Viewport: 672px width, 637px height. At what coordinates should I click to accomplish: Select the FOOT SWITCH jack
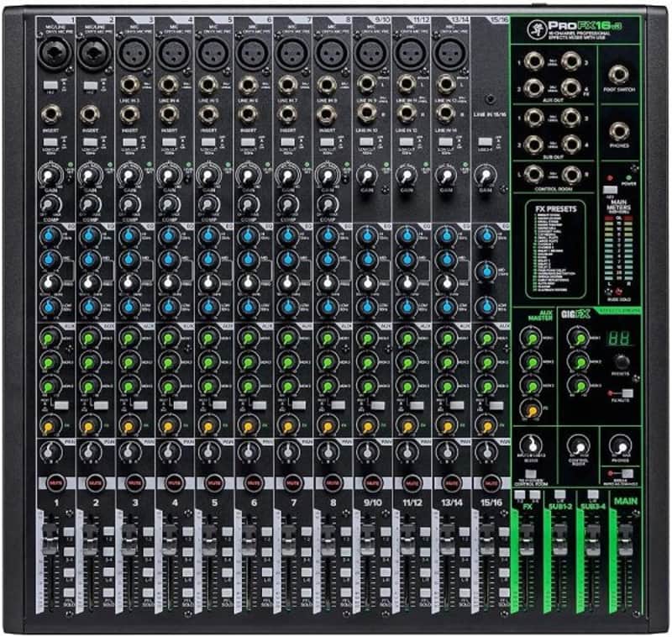(x=619, y=75)
